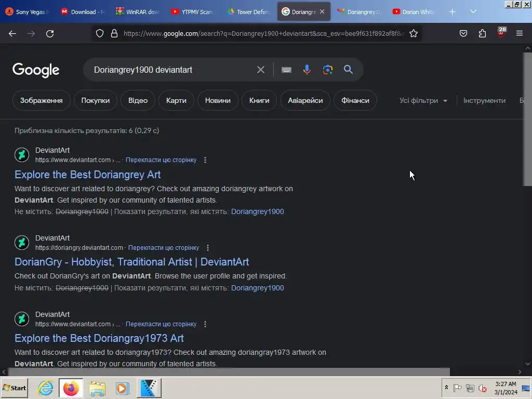This screenshot has height=399, width=532.
Task: Open DorianGry Hobbyist Traditional Artist link
Action: 131,262
